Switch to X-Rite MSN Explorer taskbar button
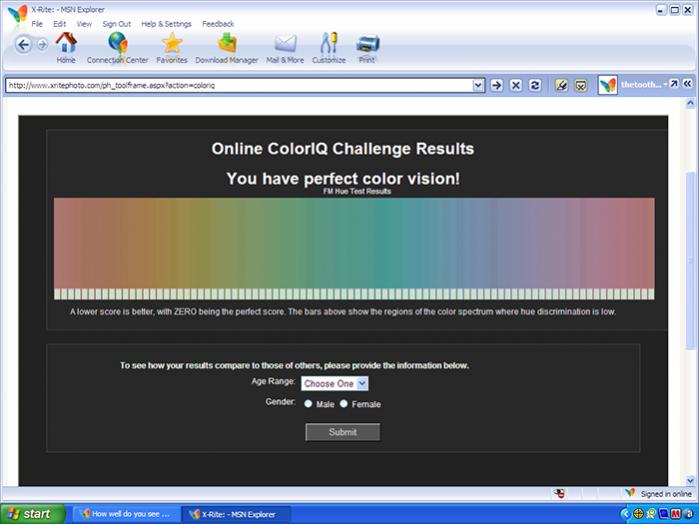 click(x=236, y=514)
